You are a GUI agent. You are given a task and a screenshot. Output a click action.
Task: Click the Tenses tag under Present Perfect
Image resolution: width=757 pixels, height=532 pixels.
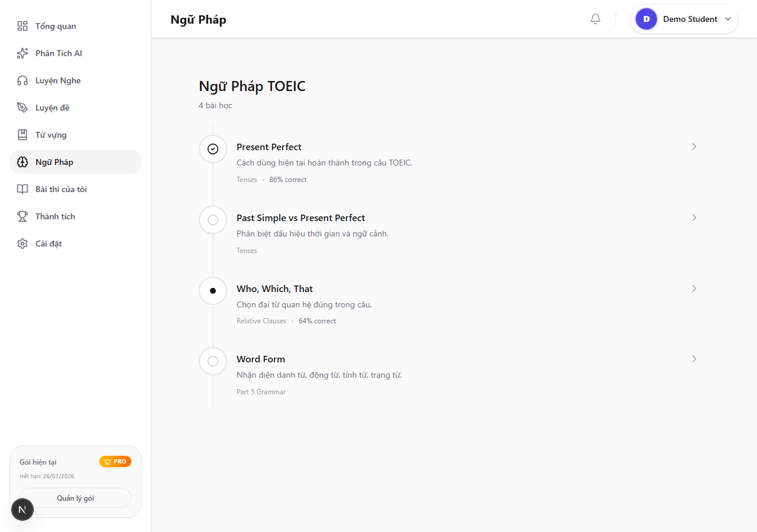tap(247, 180)
